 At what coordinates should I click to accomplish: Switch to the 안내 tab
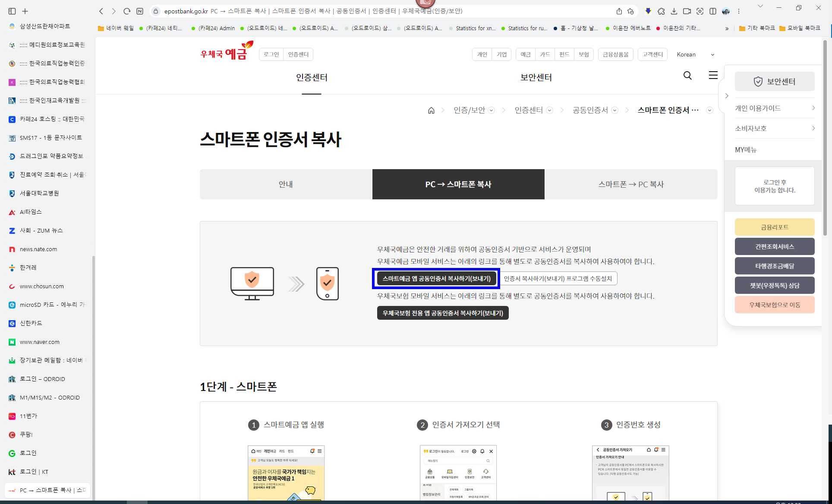point(286,184)
